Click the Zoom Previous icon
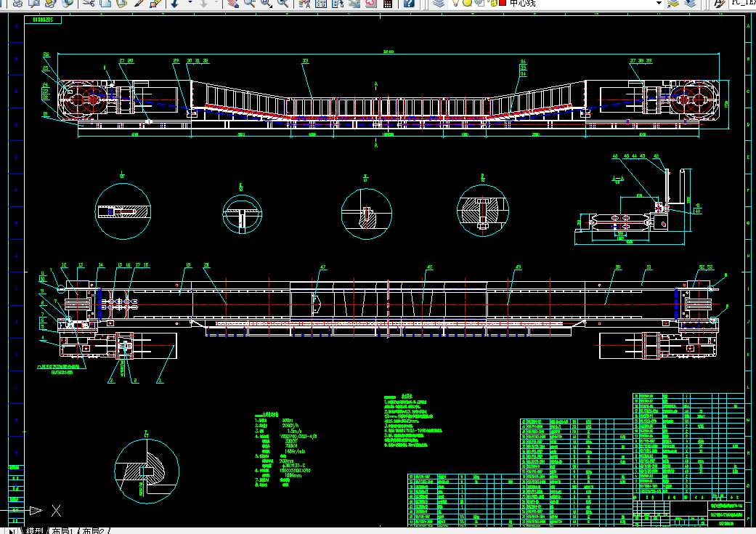The height and width of the screenshot is (534, 756). click(283, 3)
